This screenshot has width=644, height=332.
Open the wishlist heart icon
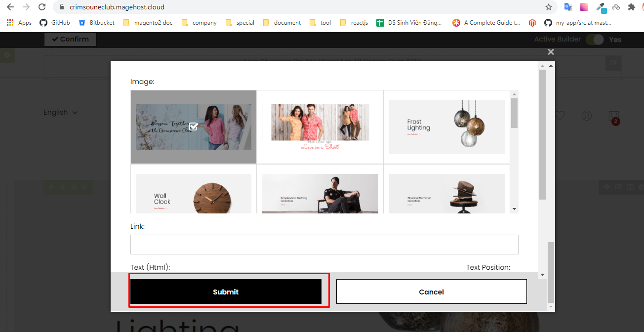pyautogui.click(x=560, y=116)
